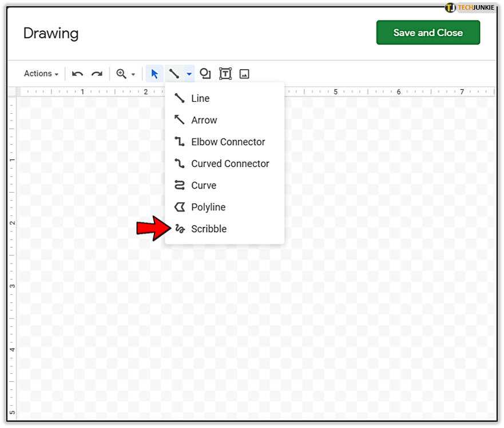The image size is (504, 428).
Task: Open the Actions dropdown menu
Action: point(41,74)
